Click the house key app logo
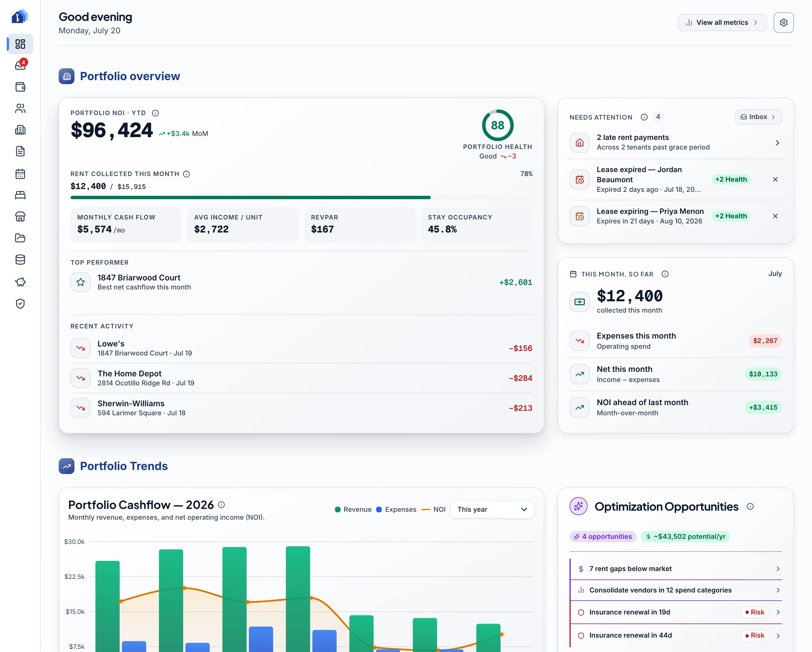This screenshot has width=812, height=652. pos(20,16)
